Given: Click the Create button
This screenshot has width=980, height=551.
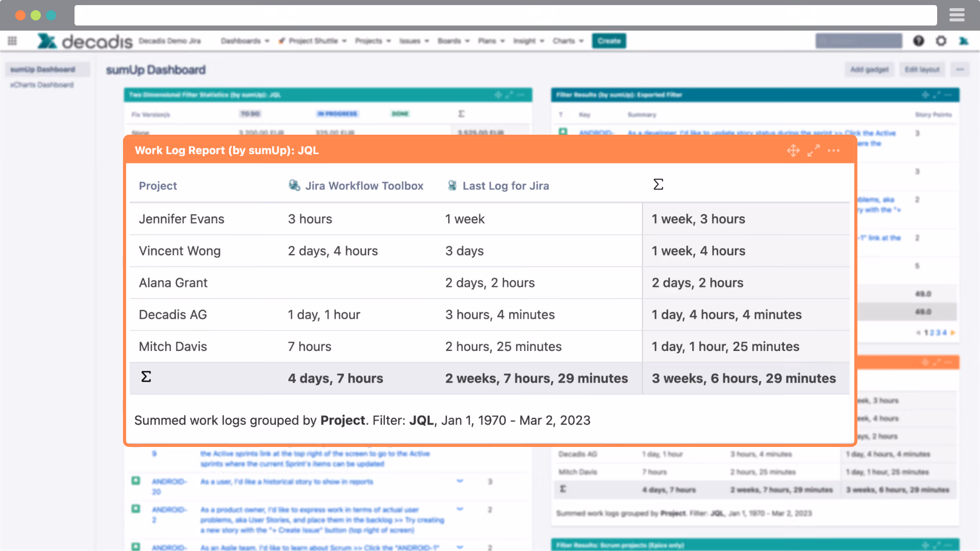Looking at the screenshot, I should tap(609, 41).
